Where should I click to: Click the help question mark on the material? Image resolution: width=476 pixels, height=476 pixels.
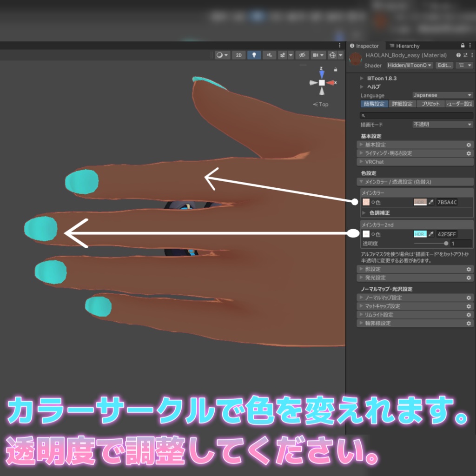pos(458,55)
